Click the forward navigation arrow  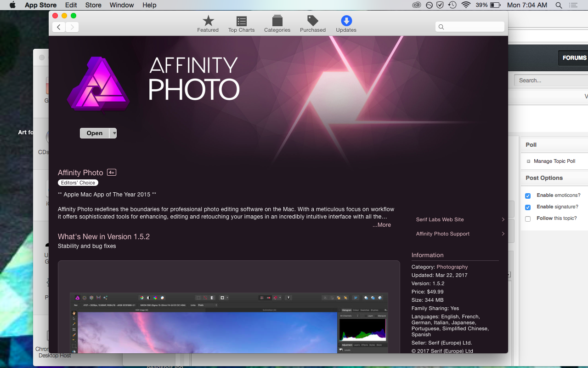point(72,27)
